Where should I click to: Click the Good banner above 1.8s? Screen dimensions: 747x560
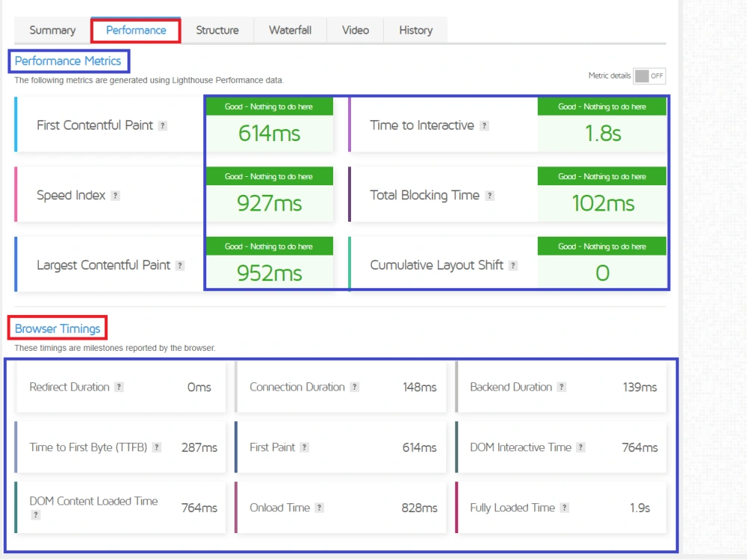602,107
